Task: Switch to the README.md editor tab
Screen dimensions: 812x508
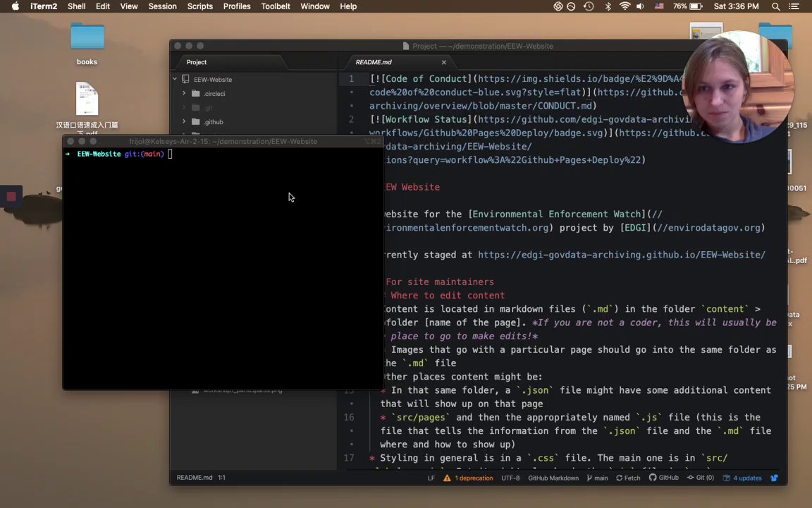Action: tap(374, 62)
